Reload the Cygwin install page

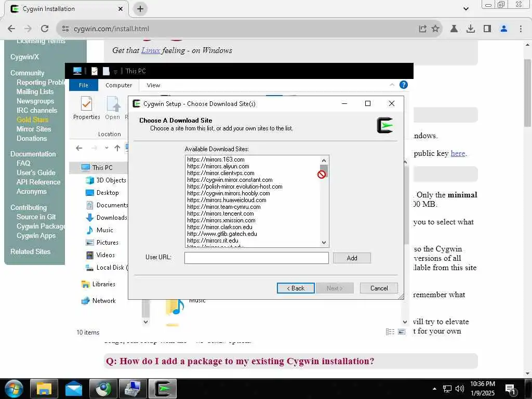tap(45, 29)
